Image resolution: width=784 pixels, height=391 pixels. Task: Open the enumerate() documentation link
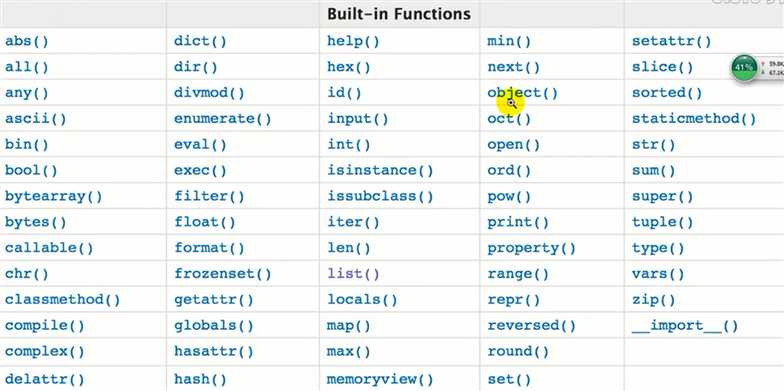tap(222, 119)
